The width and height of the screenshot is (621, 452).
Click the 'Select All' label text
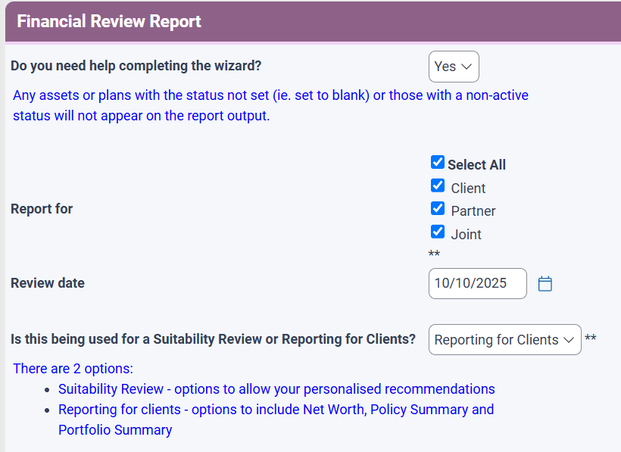tap(476, 165)
